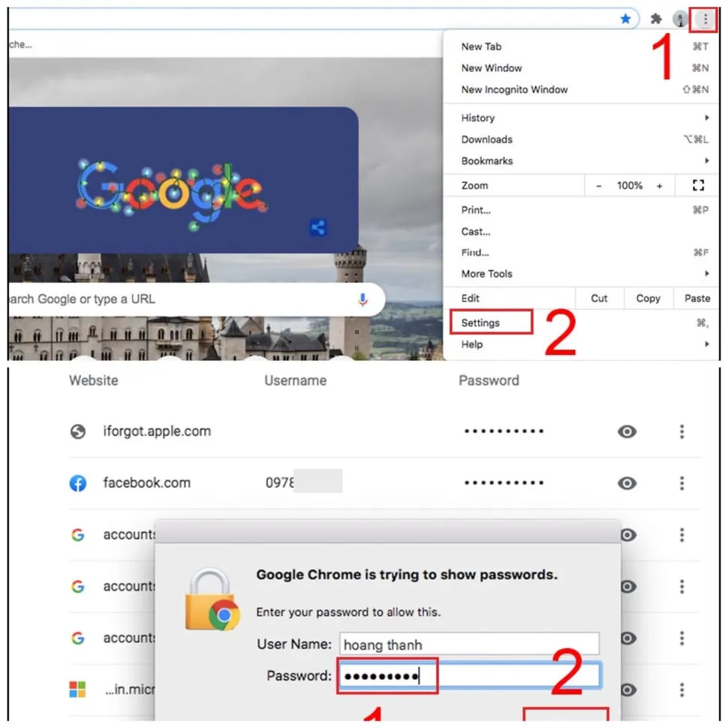Open a New Incognito Window from the menu

[514, 89]
